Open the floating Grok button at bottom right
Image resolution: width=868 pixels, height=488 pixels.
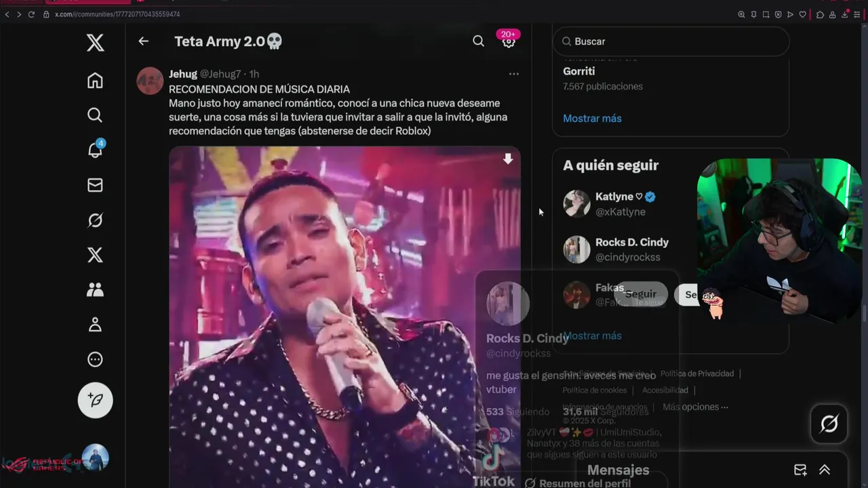[829, 424]
